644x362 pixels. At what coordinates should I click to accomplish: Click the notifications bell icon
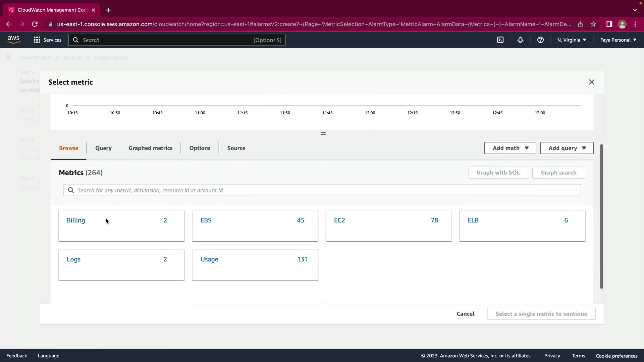click(520, 40)
